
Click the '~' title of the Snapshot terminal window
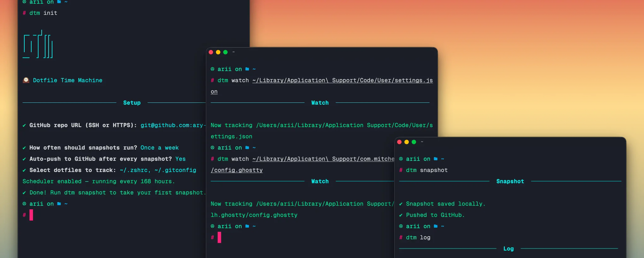coord(422,142)
